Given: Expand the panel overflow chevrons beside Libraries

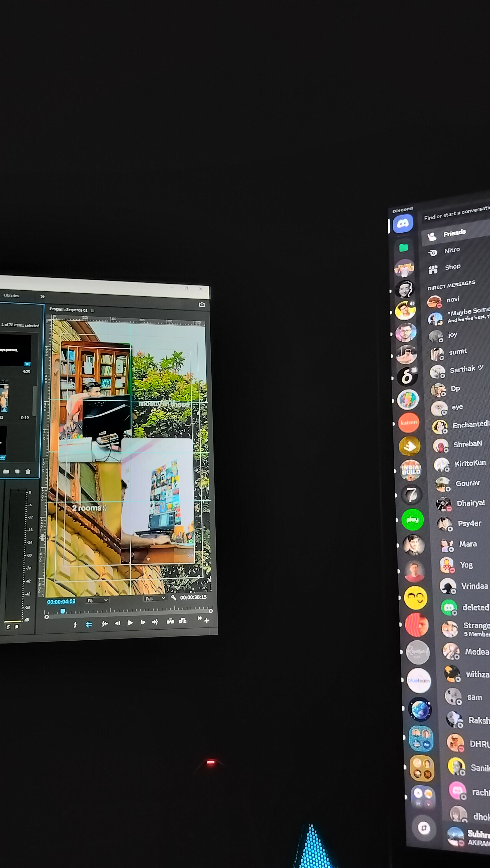Looking at the screenshot, I should [x=43, y=296].
